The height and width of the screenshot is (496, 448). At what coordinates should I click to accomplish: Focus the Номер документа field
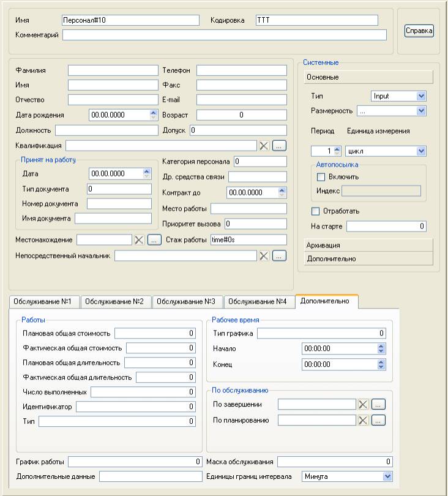click(119, 204)
